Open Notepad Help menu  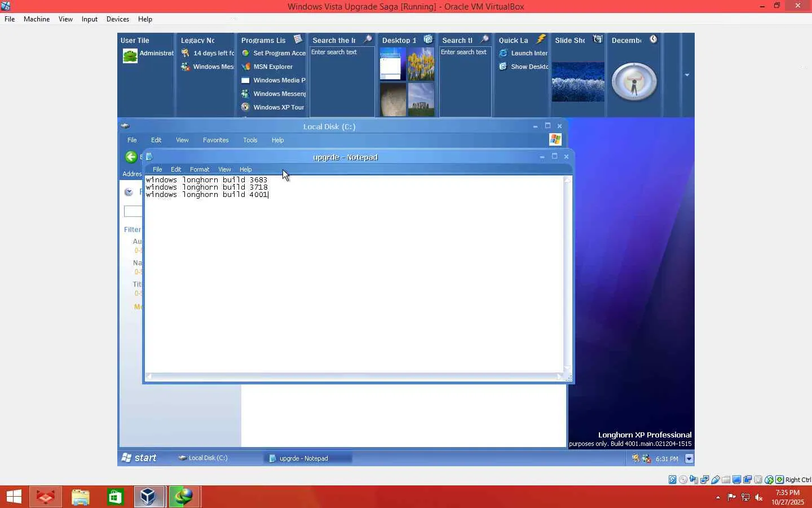tap(245, 169)
